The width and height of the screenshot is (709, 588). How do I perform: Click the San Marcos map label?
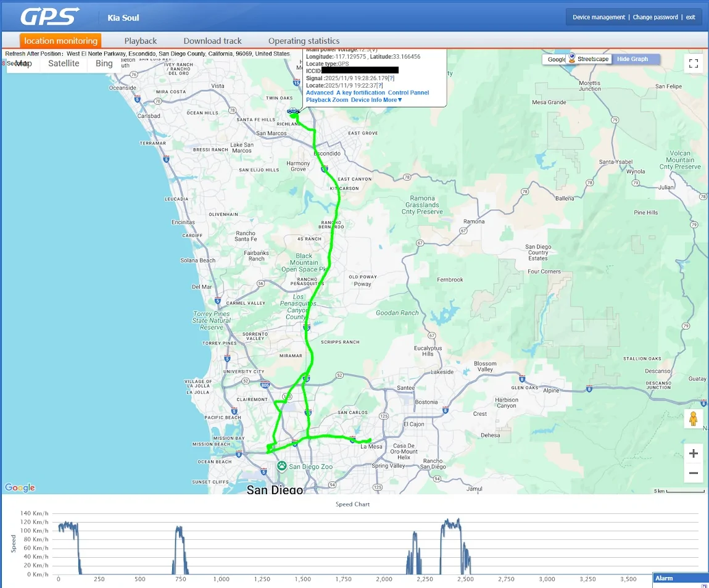coord(272,133)
